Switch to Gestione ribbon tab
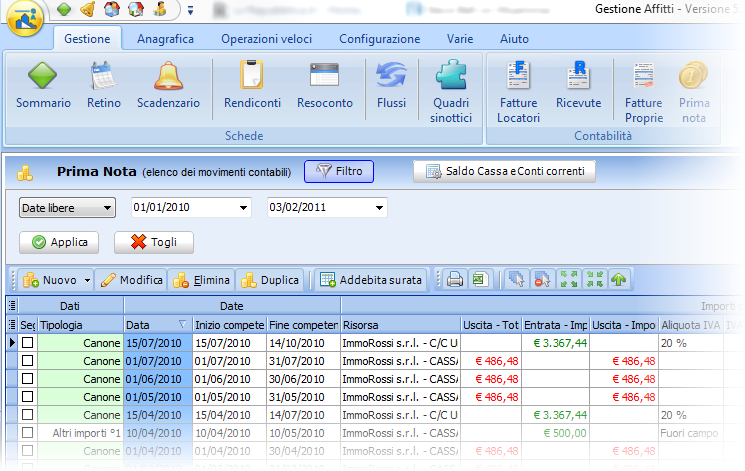745x471 pixels. (x=87, y=38)
